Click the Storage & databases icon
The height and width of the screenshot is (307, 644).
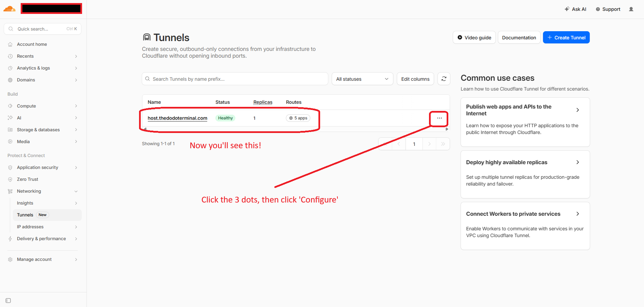pos(10,130)
